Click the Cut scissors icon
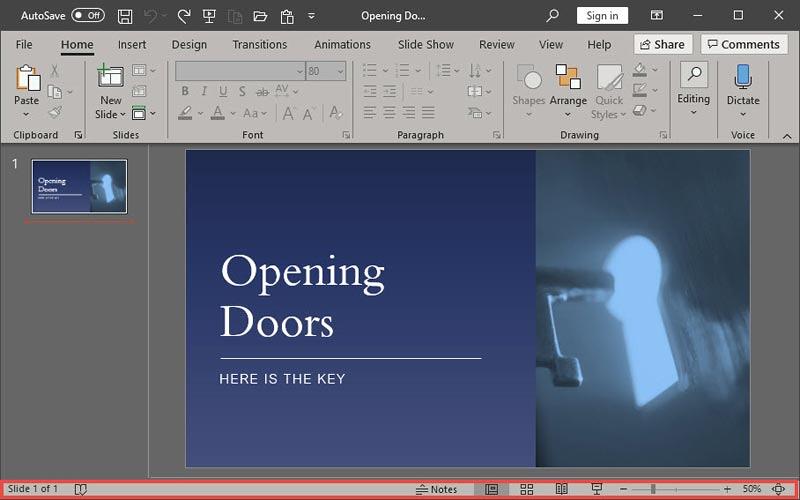Image resolution: width=800 pixels, height=500 pixels. pyautogui.click(x=55, y=70)
